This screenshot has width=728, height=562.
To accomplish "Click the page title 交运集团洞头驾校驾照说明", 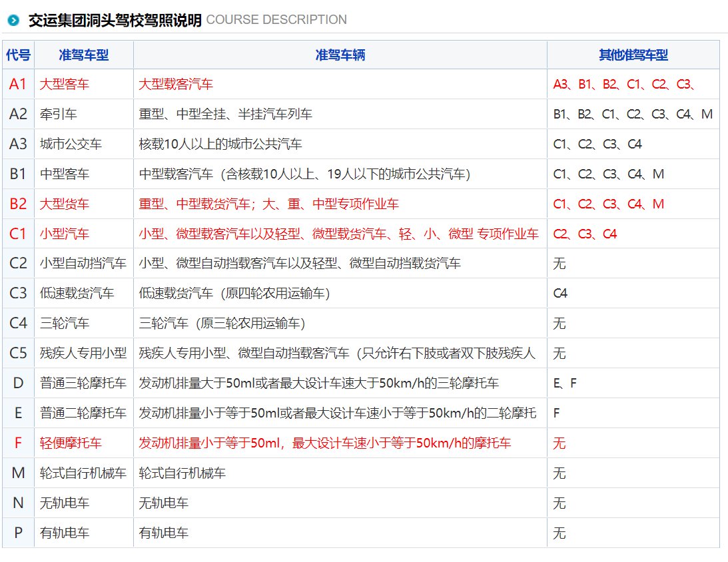I will (115, 20).
